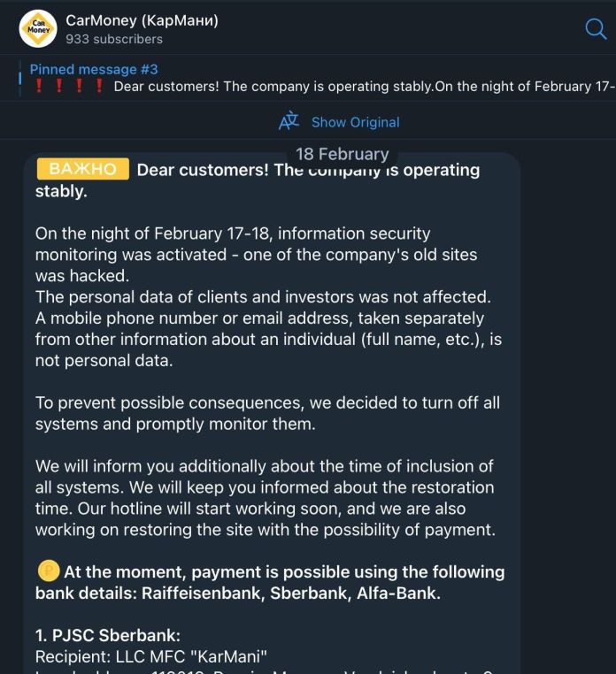The image size is (616, 674).
Task: Click the 18 February date pill
Action: (342, 154)
